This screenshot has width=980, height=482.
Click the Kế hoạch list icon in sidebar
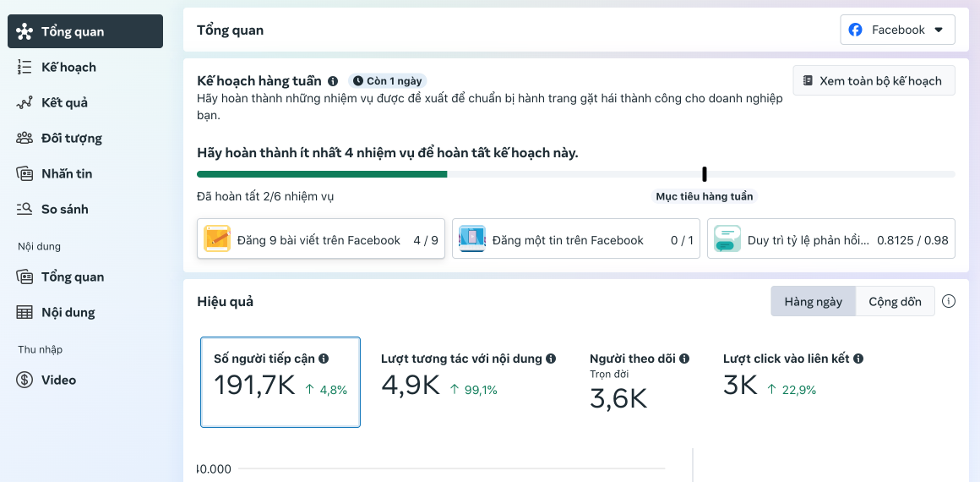pyautogui.click(x=24, y=67)
